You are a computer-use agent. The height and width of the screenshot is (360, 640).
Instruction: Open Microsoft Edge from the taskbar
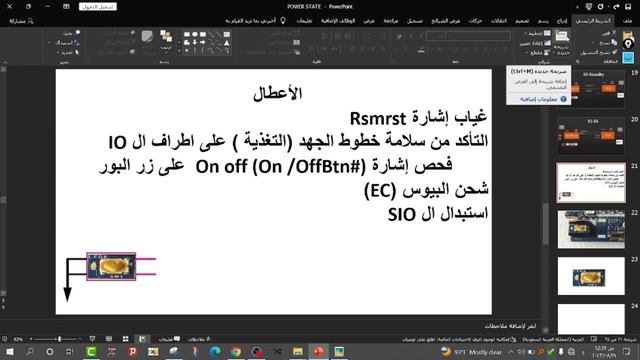coord(215,351)
